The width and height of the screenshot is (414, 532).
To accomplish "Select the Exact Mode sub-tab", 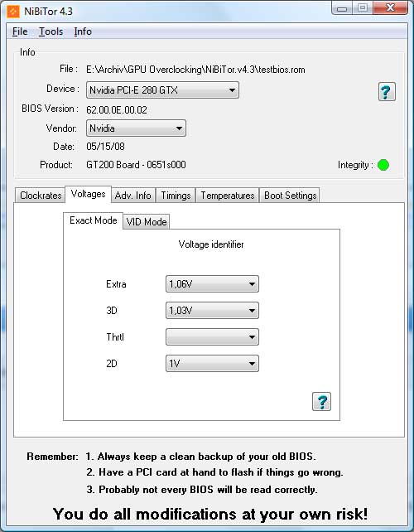I will [x=94, y=220].
